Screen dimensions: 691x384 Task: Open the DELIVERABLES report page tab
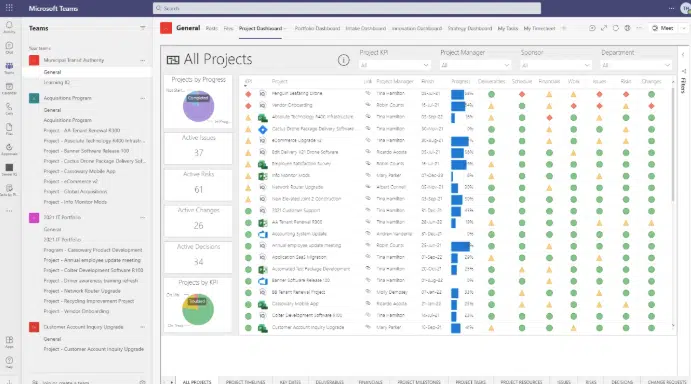[x=329, y=381]
